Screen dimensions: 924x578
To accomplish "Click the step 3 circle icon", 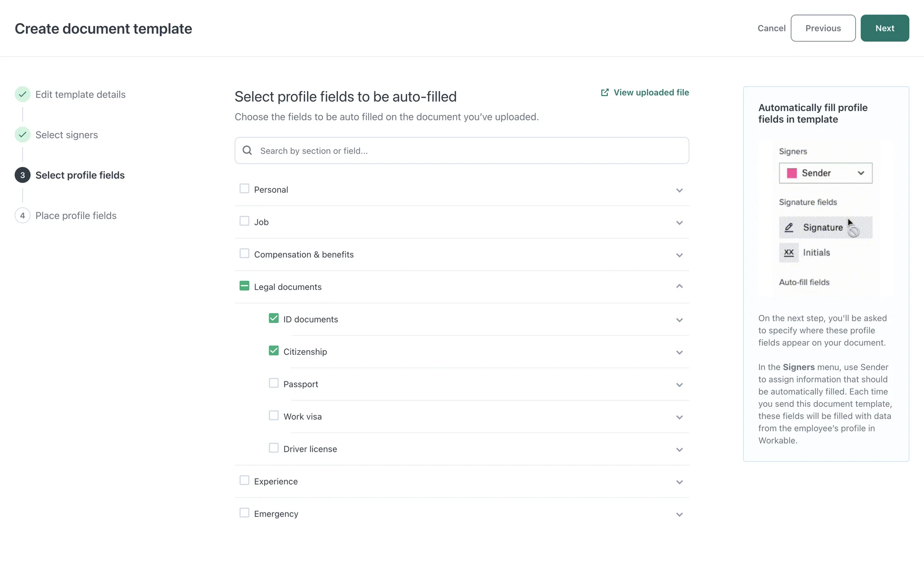I will [23, 175].
